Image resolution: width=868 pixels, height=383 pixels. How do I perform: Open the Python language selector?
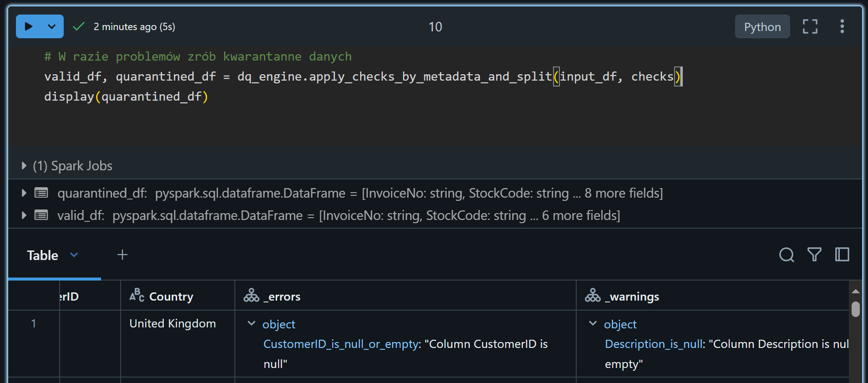[762, 27]
